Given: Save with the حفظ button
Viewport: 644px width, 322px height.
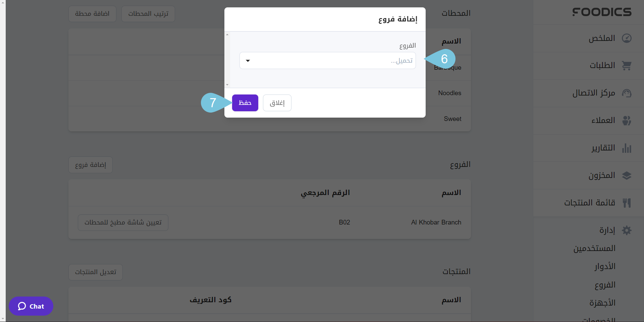Looking at the screenshot, I should click(245, 103).
